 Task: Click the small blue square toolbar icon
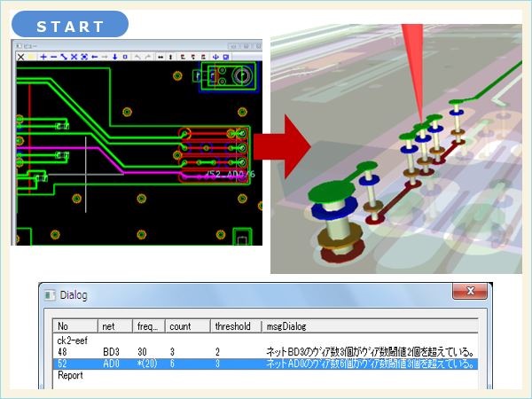125,57
